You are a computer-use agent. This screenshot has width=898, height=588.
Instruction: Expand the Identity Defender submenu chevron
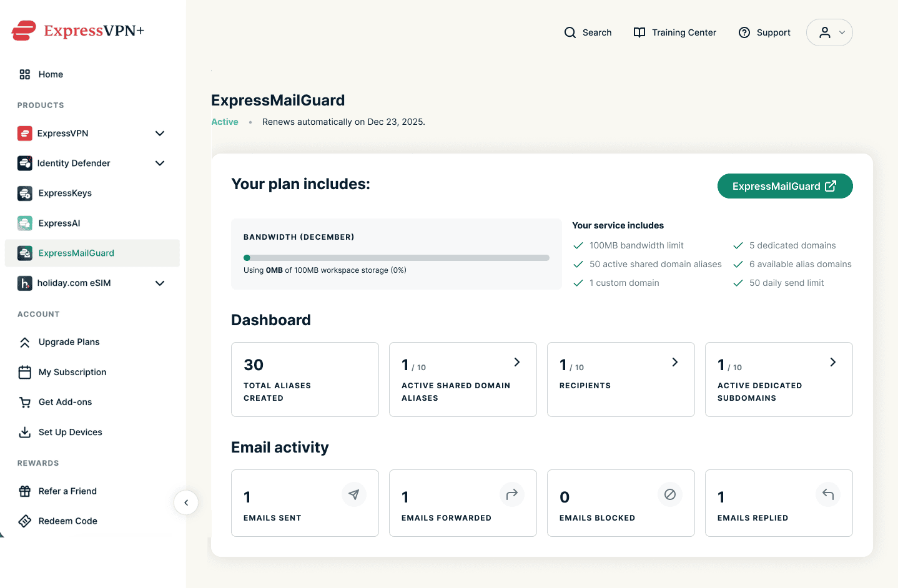click(x=160, y=163)
